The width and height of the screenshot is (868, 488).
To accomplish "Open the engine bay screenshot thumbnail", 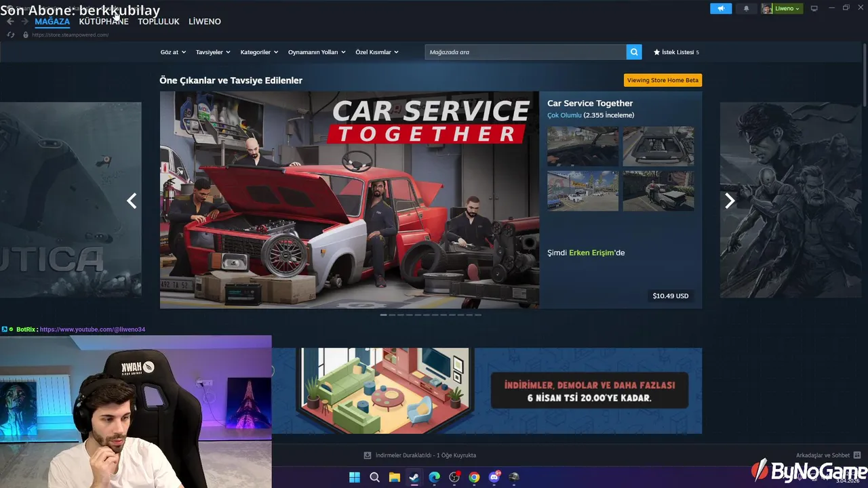I will (658, 146).
